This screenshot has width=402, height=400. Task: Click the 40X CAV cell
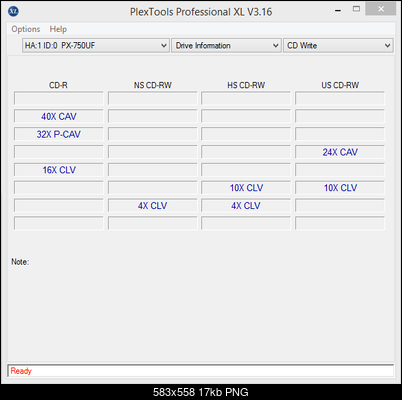coord(59,116)
